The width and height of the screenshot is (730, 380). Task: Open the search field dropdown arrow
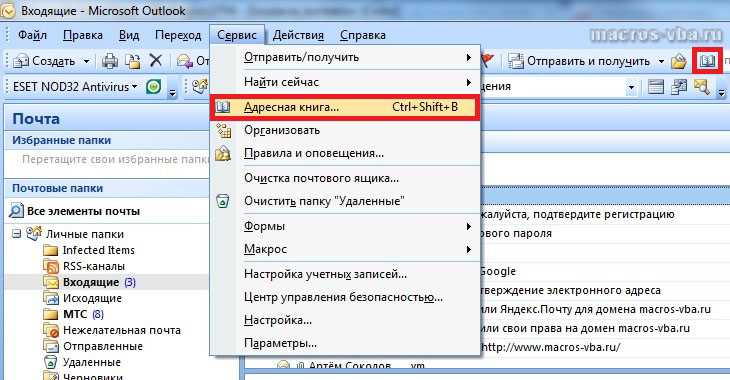[x=631, y=87]
